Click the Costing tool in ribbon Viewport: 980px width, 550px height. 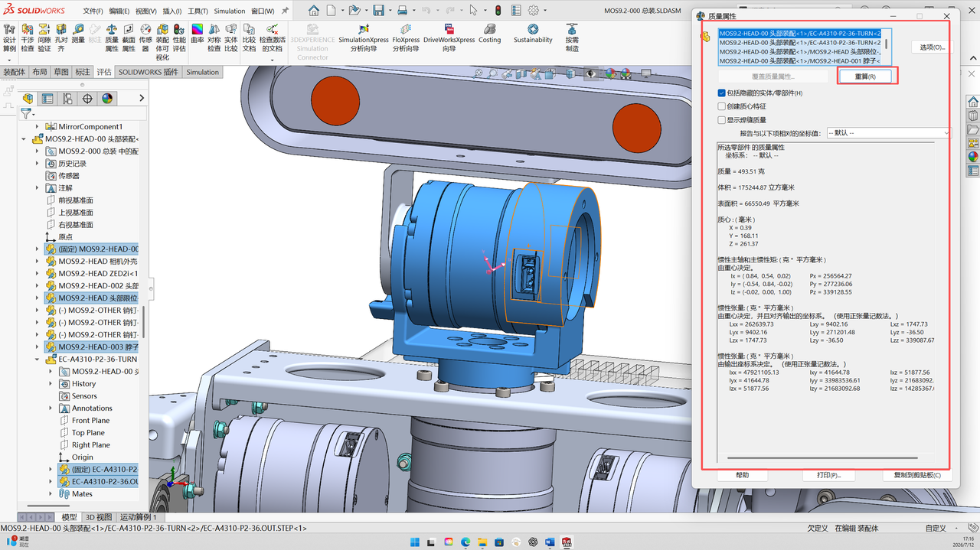pyautogui.click(x=489, y=34)
